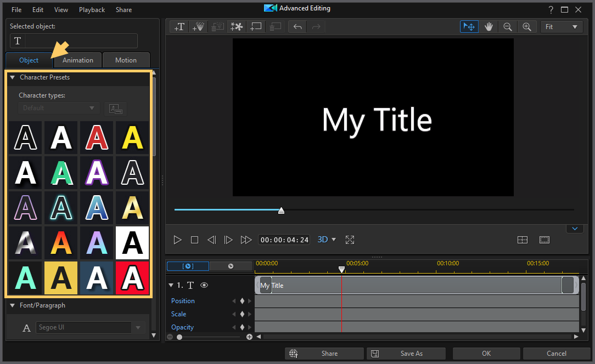This screenshot has height=364, width=595.
Task: Cancel the advanced editing session
Action: (x=557, y=353)
